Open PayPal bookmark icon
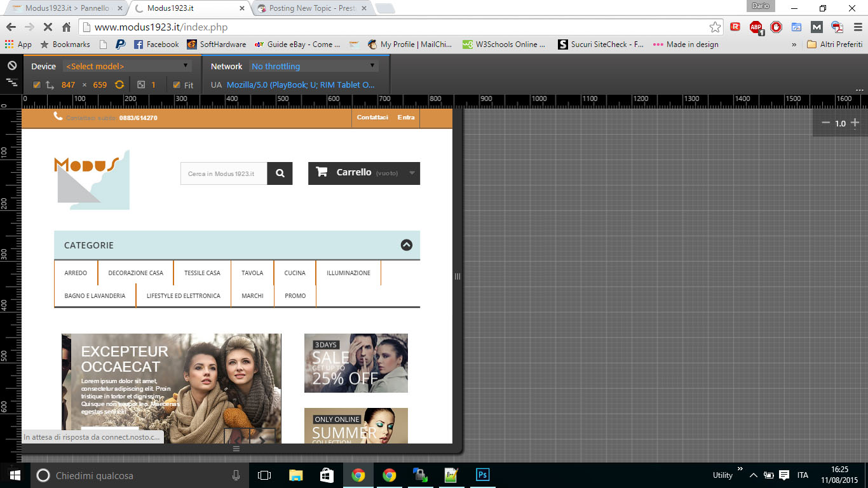This screenshot has width=868, height=488. tap(120, 44)
